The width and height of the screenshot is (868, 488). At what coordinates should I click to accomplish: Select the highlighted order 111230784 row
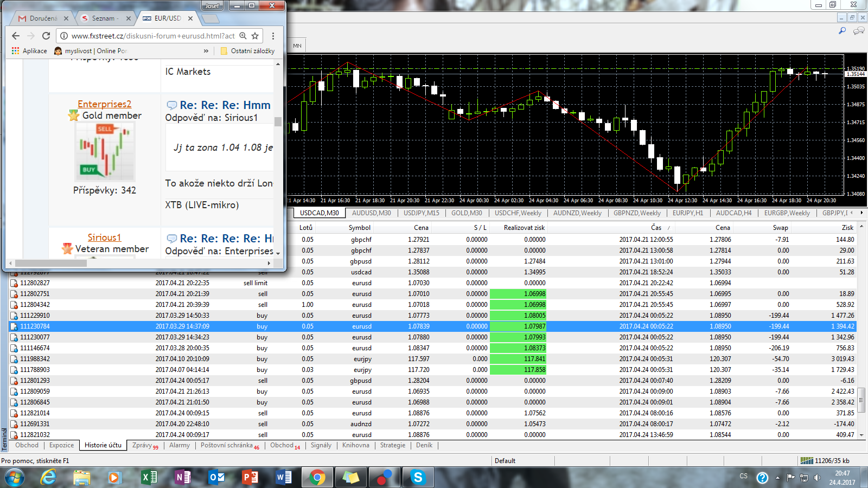(35, 326)
